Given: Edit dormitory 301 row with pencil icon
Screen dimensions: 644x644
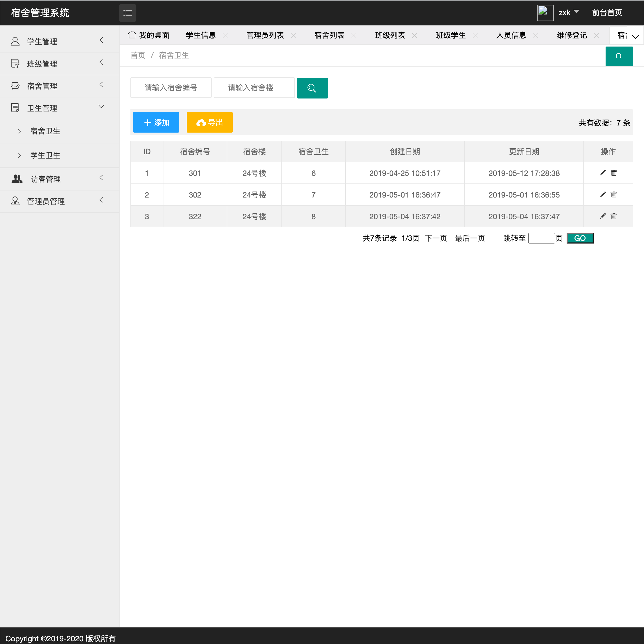Looking at the screenshot, I should point(603,173).
